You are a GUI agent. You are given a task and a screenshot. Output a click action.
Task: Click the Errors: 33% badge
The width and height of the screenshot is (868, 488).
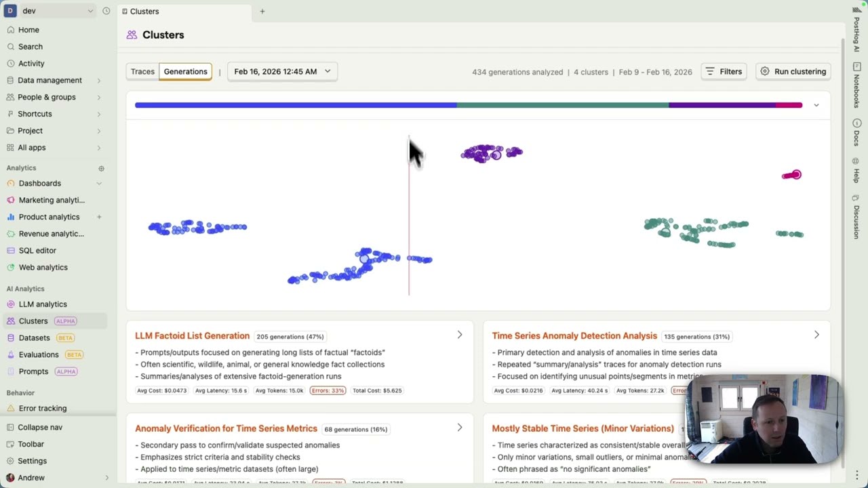328,390
